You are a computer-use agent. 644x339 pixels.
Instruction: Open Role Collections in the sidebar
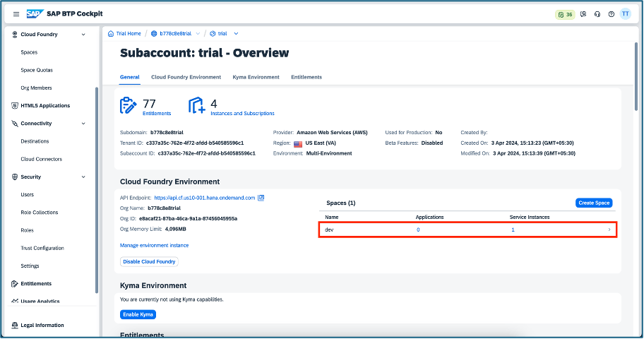[x=40, y=213]
